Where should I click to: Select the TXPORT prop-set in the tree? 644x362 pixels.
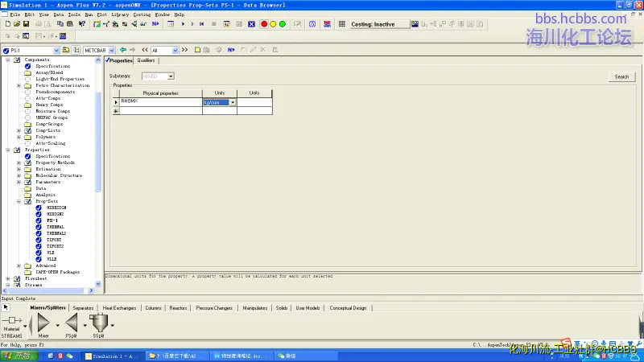click(x=54, y=240)
